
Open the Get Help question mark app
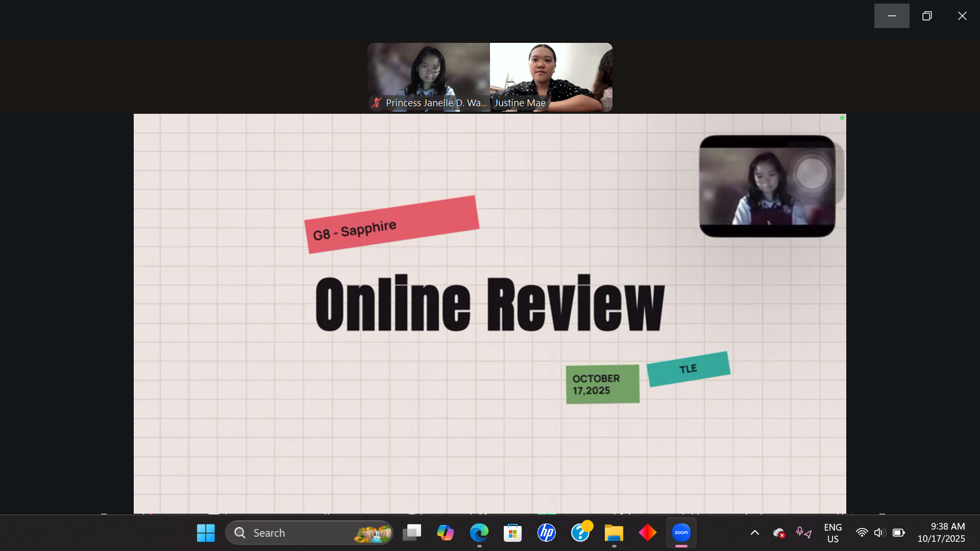coord(580,533)
